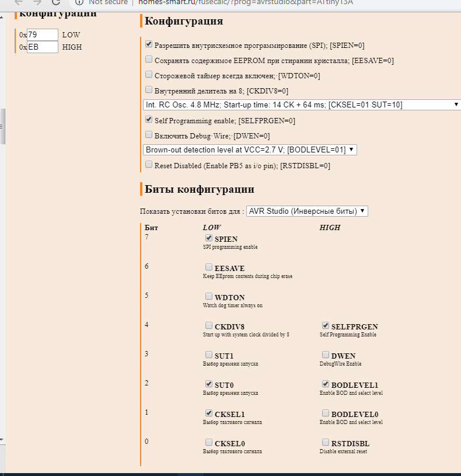Click the HIGH column header

point(330,227)
